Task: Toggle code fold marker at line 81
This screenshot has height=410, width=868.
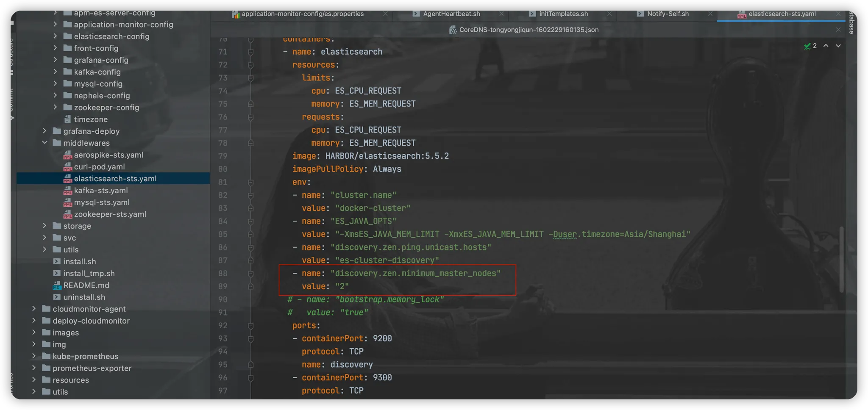Action: [x=250, y=182]
